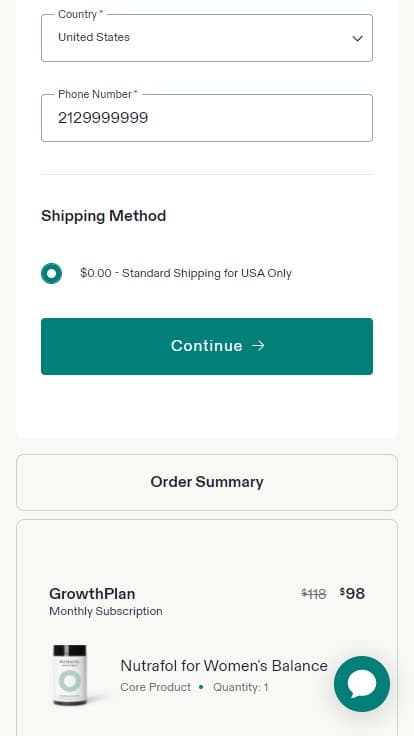Click the Continue button

pyautogui.click(x=207, y=346)
